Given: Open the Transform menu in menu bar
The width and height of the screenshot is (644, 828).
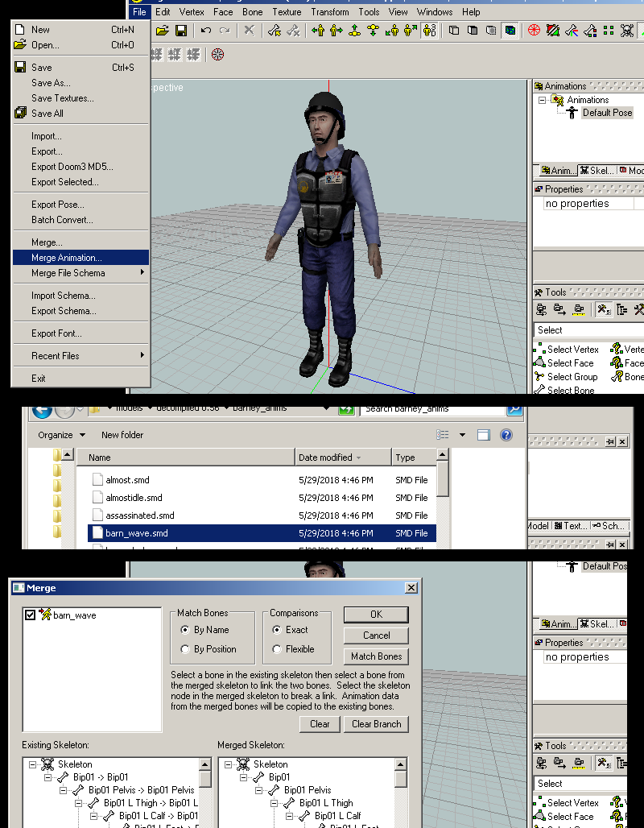Looking at the screenshot, I should pyautogui.click(x=330, y=11).
